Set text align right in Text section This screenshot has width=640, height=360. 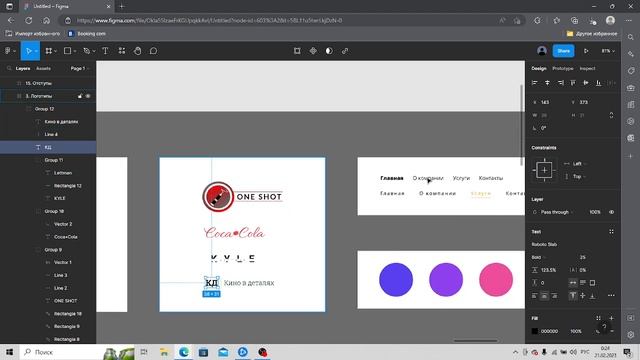click(554, 296)
